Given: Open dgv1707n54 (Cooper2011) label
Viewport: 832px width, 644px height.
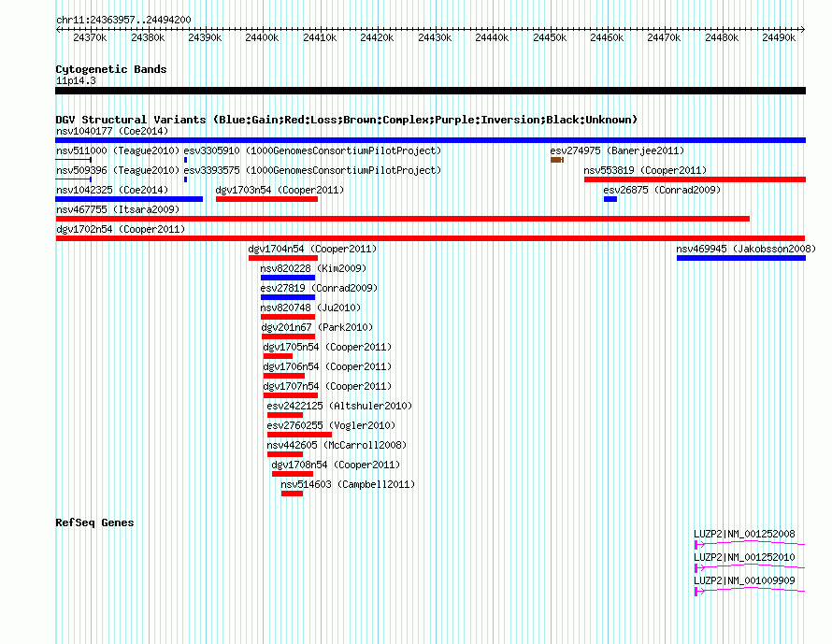Looking at the screenshot, I should click(x=327, y=386).
